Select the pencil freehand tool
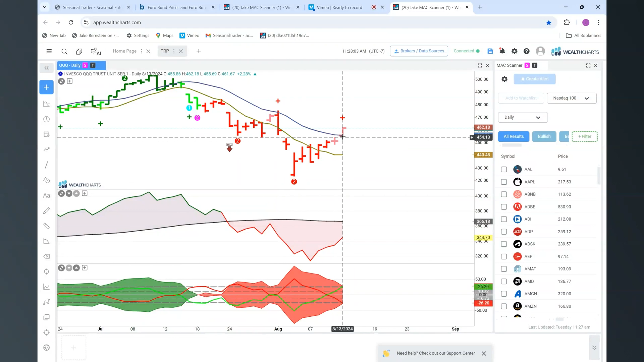The height and width of the screenshot is (362, 644). click(46, 210)
